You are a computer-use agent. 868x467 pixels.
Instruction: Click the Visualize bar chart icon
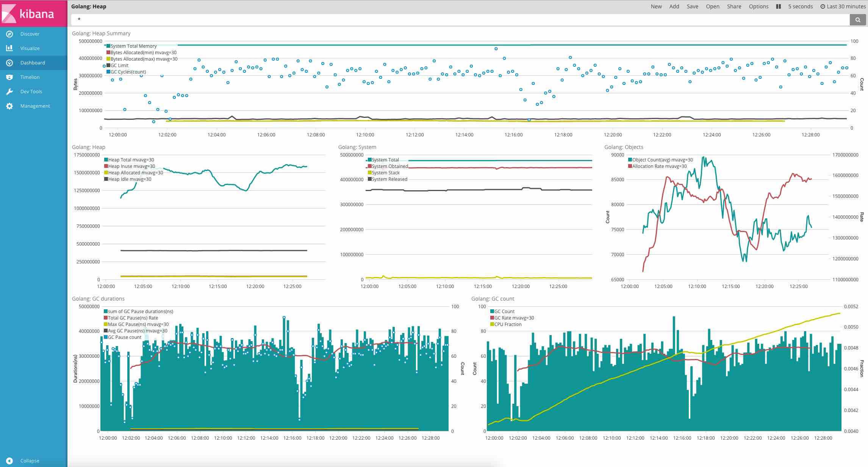(9, 48)
